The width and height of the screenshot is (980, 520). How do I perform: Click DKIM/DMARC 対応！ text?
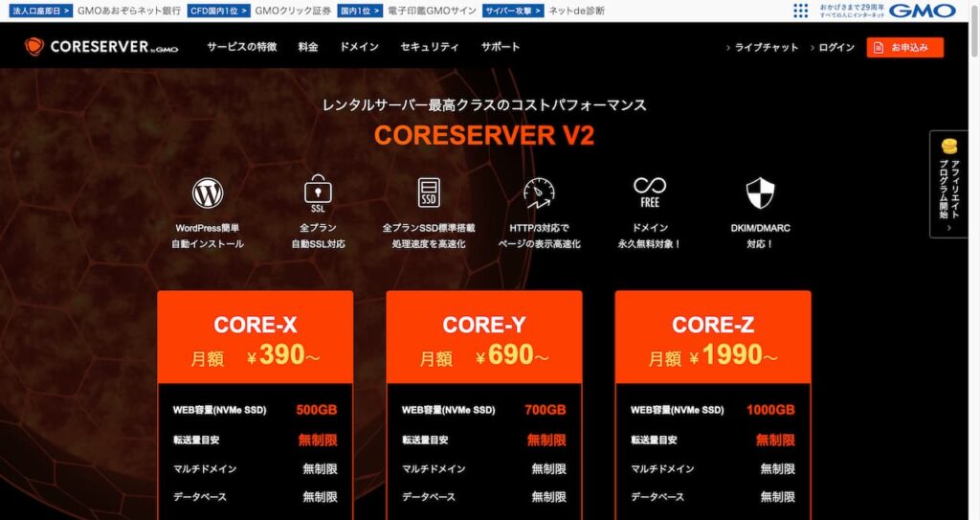(x=760, y=236)
